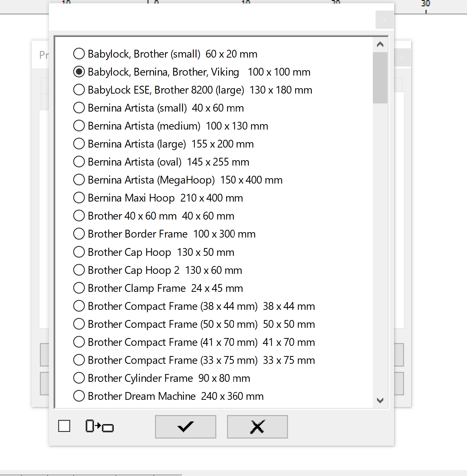Screen dimensions: 467x476
Task: Toggle the checkbox beside the rotate hoop icon
Action: click(64, 426)
